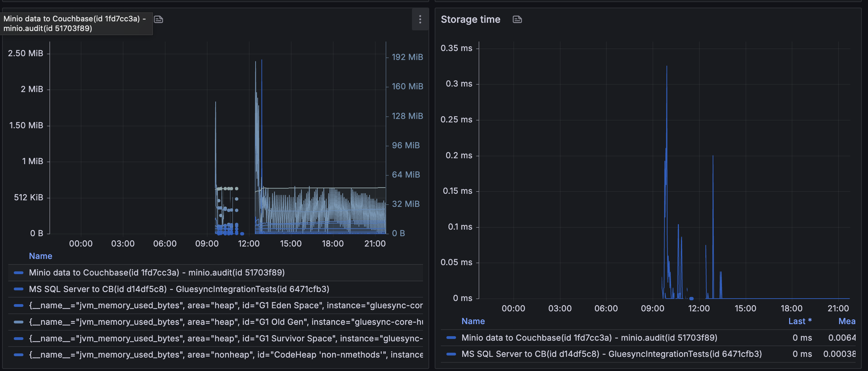Toggle MS SQL Server series in Storage time legend
This screenshot has width=868, height=371.
click(x=611, y=354)
